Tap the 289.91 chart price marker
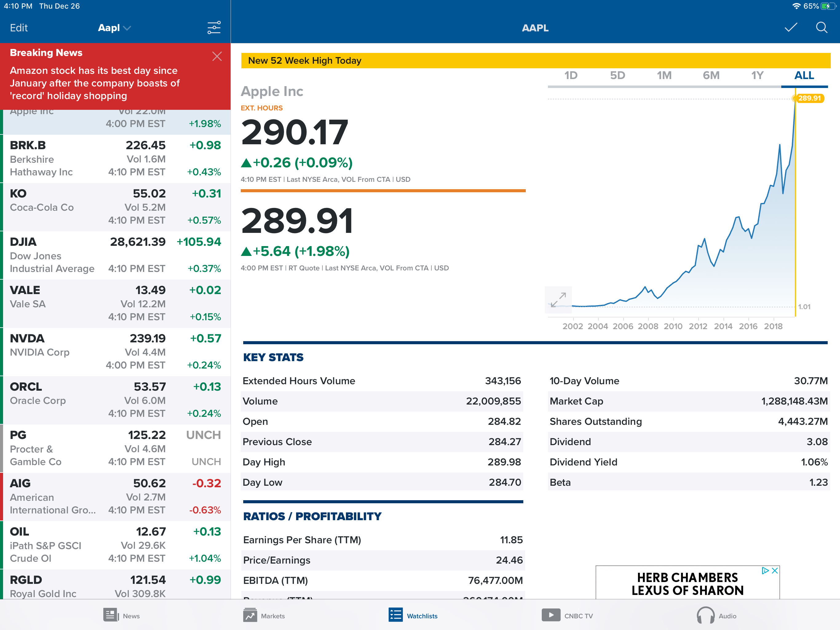This screenshot has height=630, width=840. pos(809,98)
